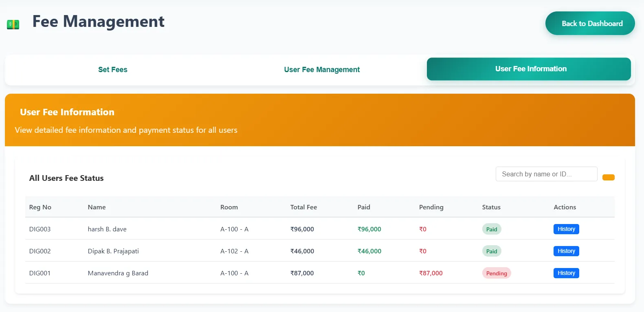Click room A-102 - A cell
This screenshot has width=644, height=312.
(x=234, y=251)
